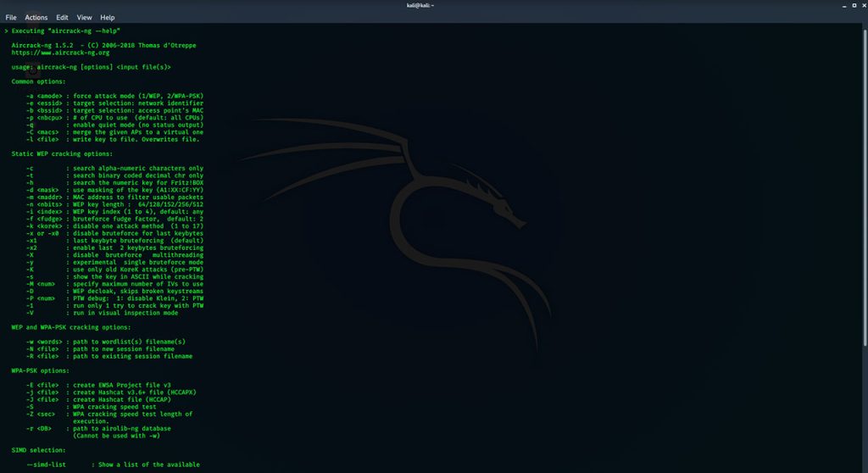Click the '-p <nbcpu>' CPU count line
This screenshot has width=868, height=473.
point(114,118)
